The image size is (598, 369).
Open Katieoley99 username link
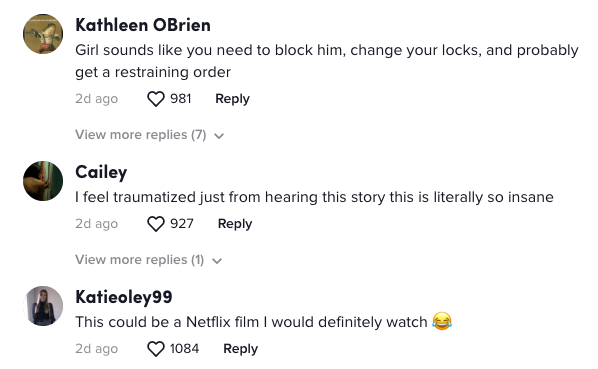(124, 297)
